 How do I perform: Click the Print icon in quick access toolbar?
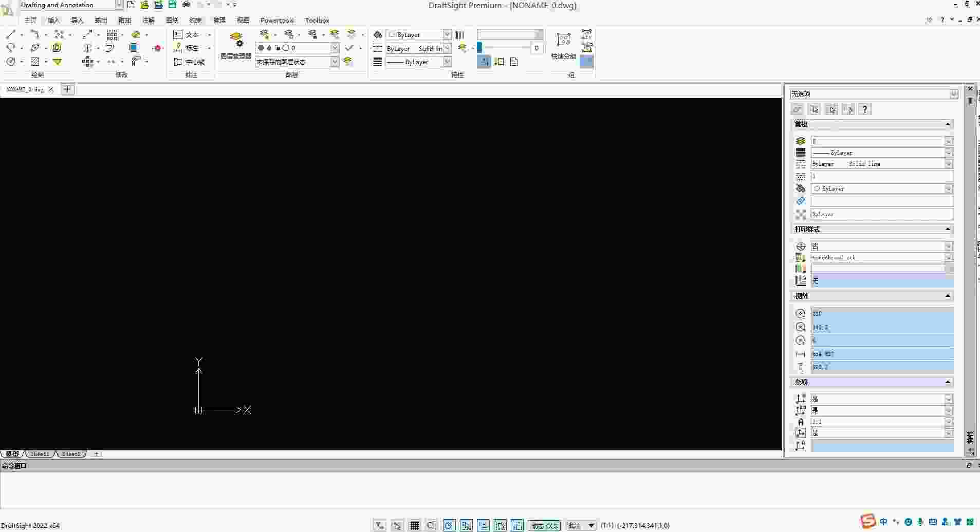click(x=187, y=5)
